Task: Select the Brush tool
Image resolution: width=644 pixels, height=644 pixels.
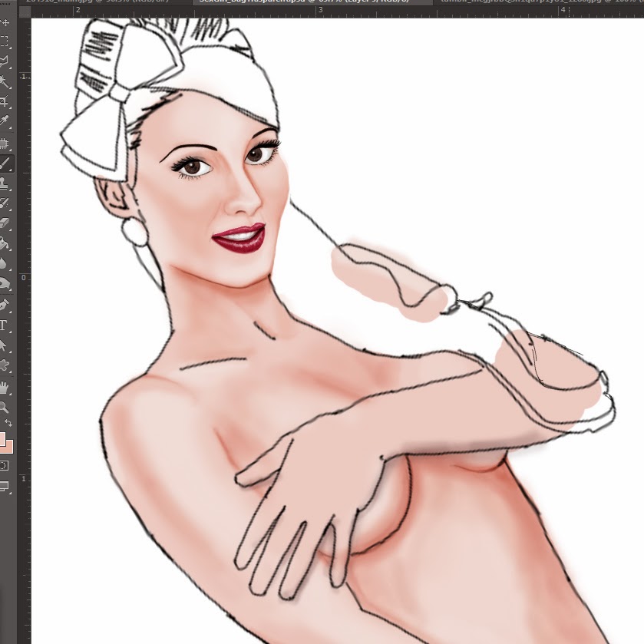Action: coord(5,163)
